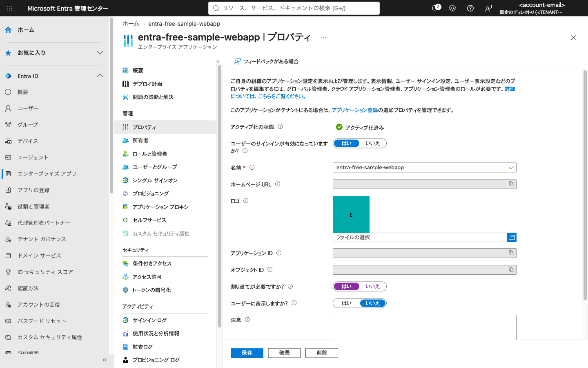Set user sign-in enabled to いいえ
The height and width of the screenshot is (368, 588).
pos(372,144)
